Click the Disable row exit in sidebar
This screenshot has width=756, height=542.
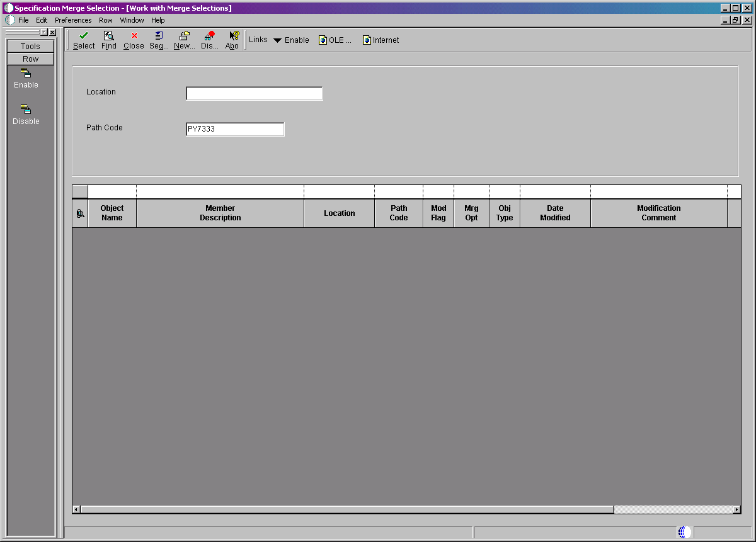pyautogui.click(x=26, y=115)
